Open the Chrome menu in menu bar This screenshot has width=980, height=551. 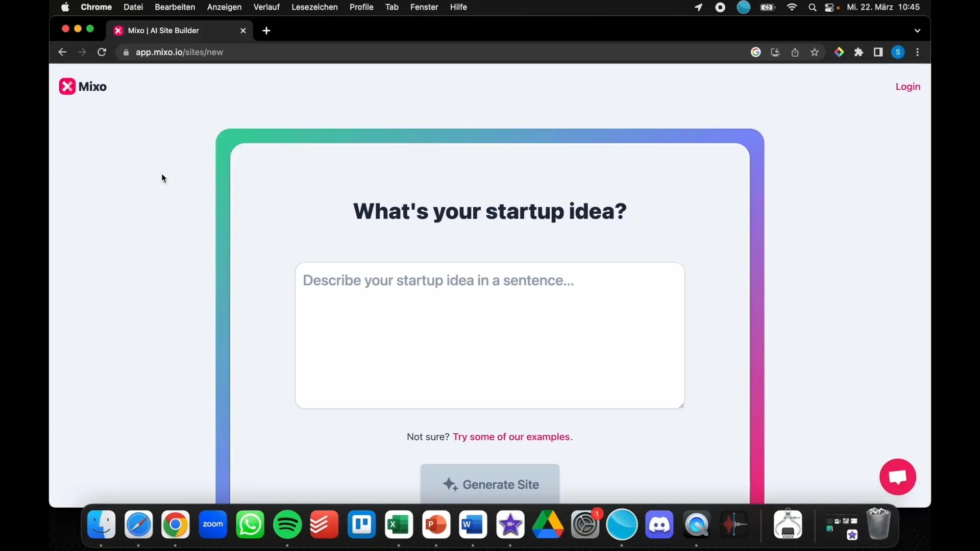tap(96, 7)
